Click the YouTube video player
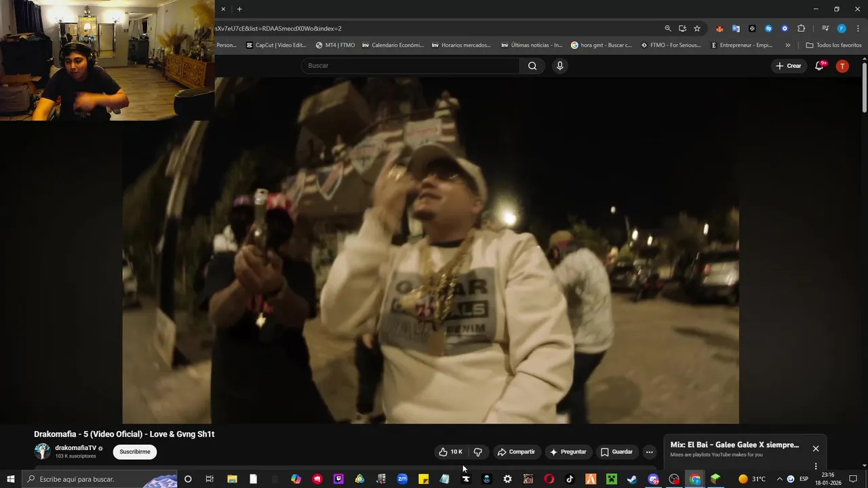 (431, 251)
